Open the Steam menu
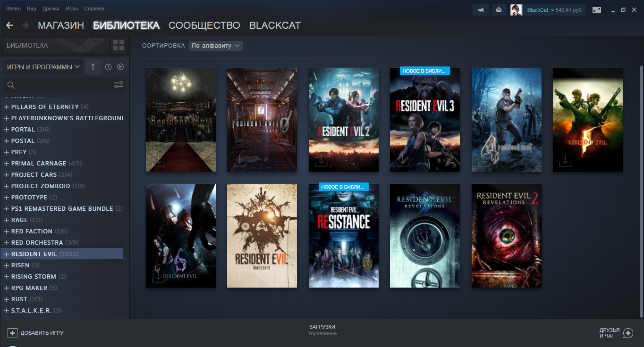 [13, 8]
